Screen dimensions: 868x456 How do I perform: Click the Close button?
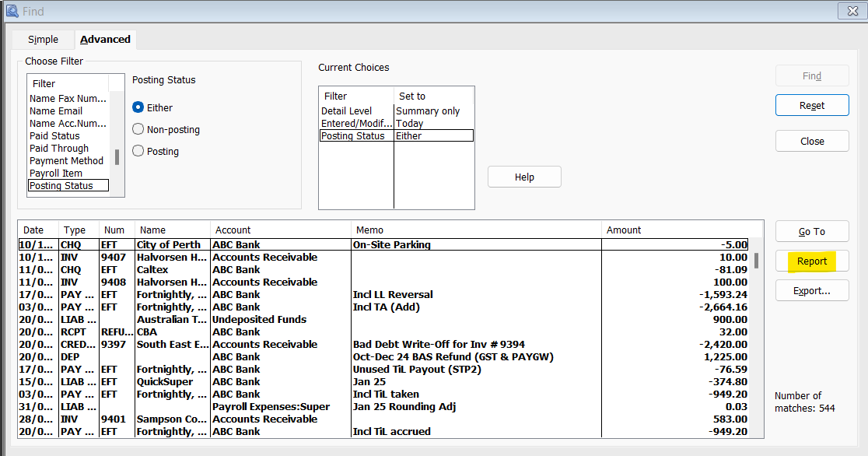[x=812, y=142]
